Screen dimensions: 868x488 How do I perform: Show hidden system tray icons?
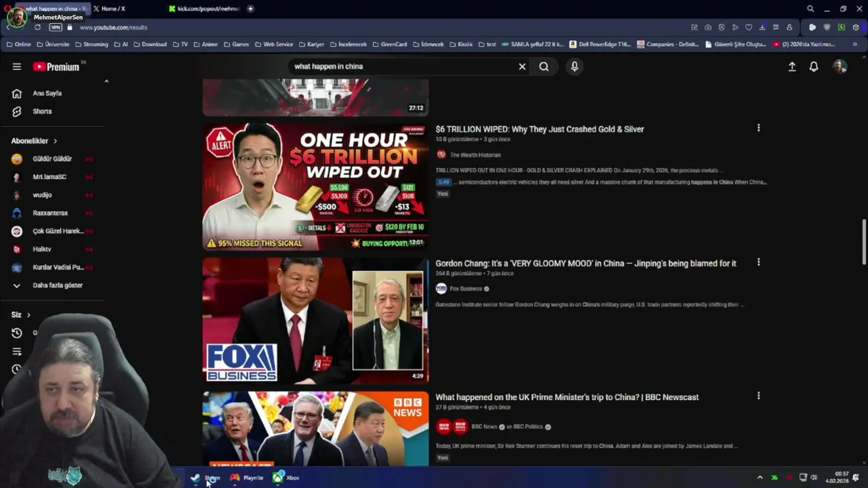point(759,478)
